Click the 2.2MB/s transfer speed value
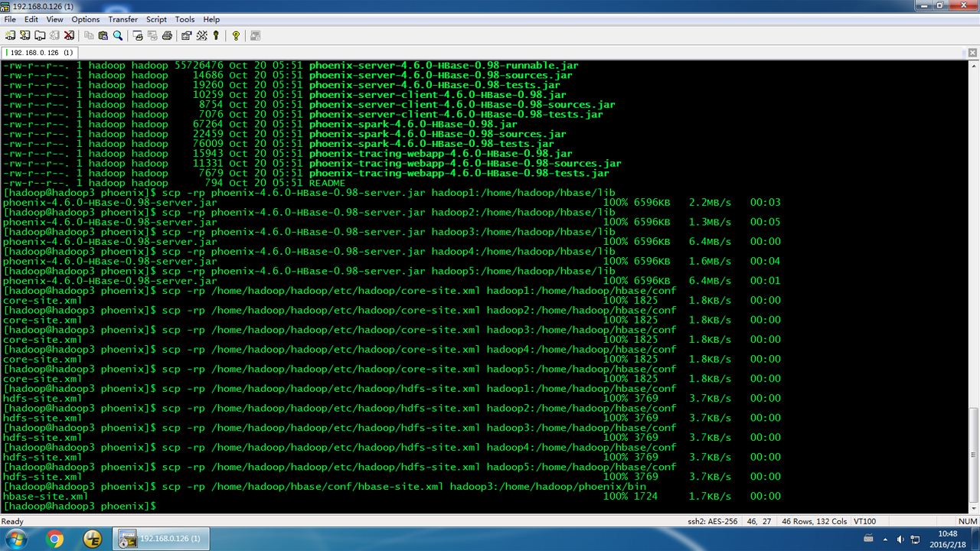Screen dimensions: 980x551 pos(710,203)
